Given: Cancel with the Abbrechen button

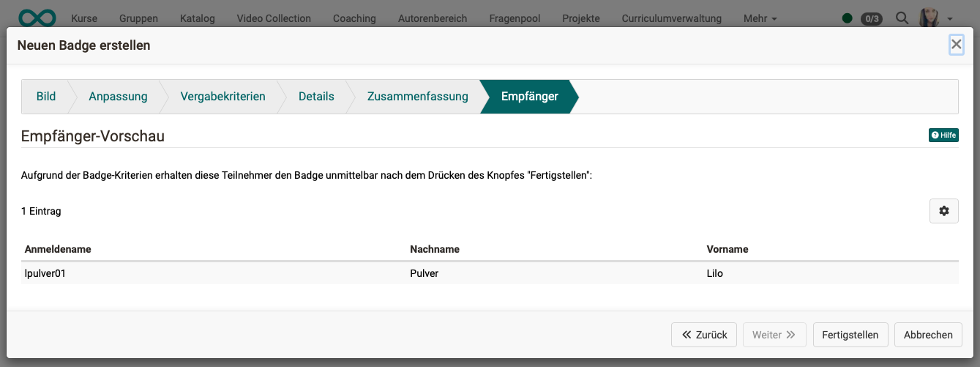Looking at the screenshot, I should 928,335.
